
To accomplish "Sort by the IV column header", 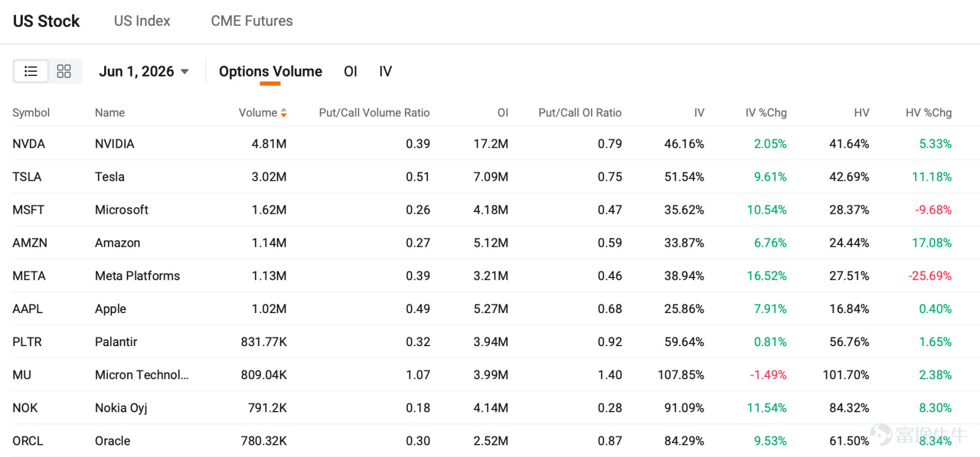I will [x=699, y=113].
